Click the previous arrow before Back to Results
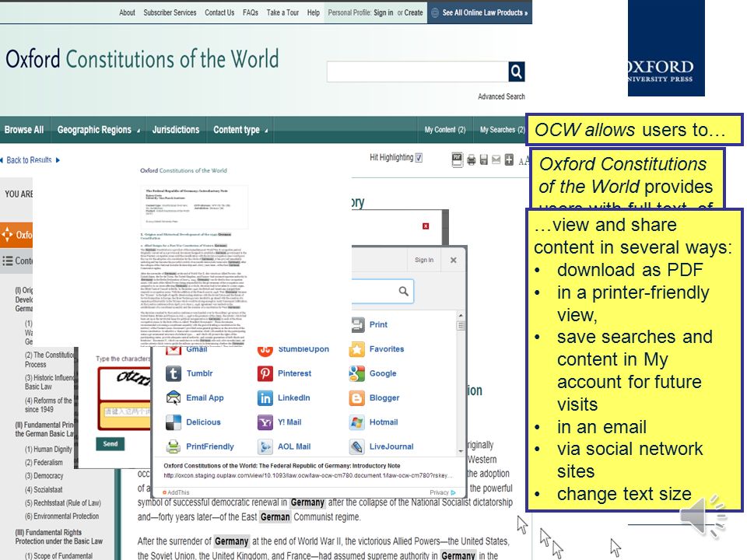747x560 pixels. [2, 160]
